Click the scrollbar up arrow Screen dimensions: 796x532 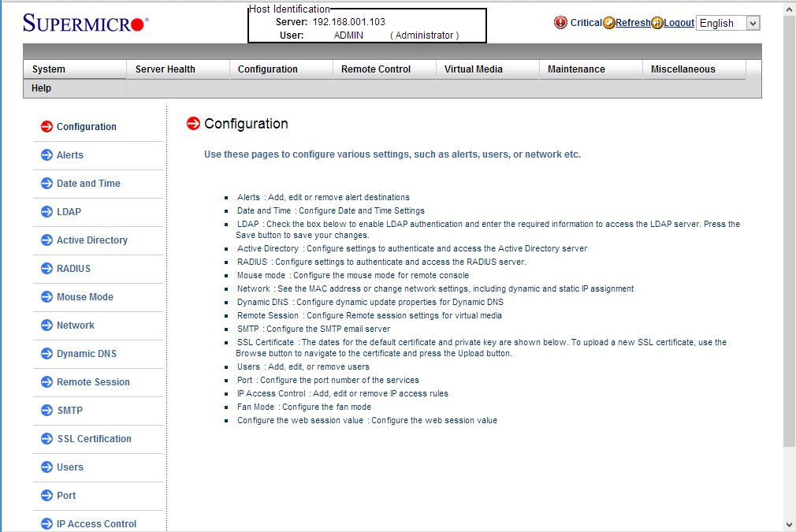coord(790,9)
